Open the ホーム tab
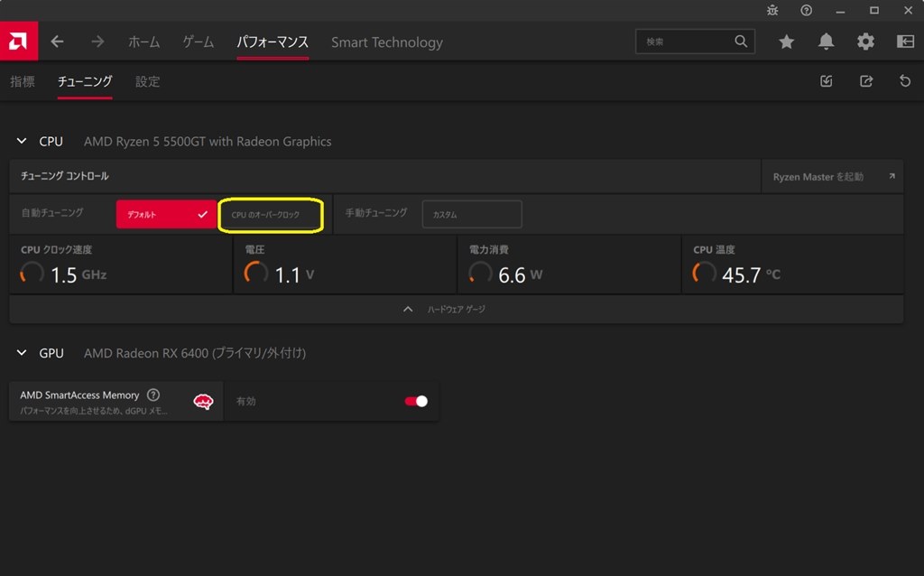The height and width of the screenshot is (576, 924). point(143,42)
